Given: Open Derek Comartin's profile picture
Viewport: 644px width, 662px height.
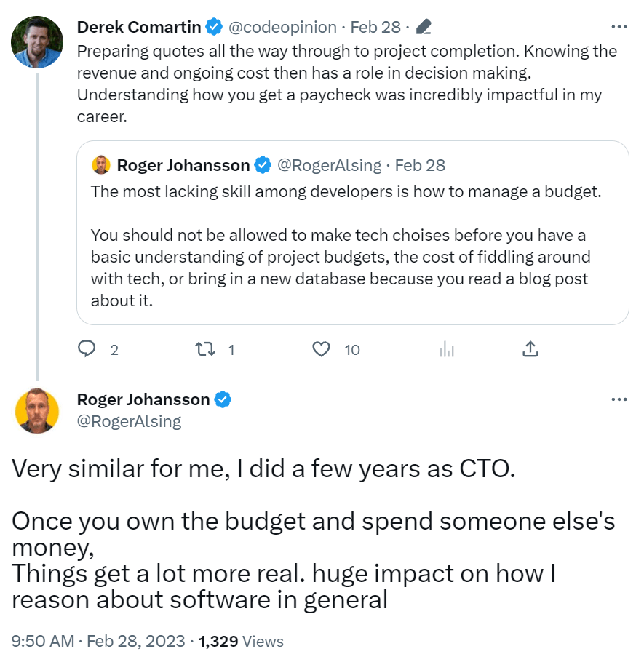Looking at the screenshot, I should pyautogui.click(x=37, y=42).
